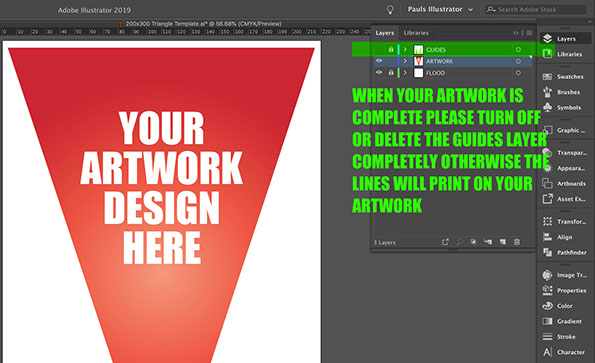The height and width of the screenshot is (363, 595).
Task: Open the Transparency panel
Action: [x=565, y=152]
